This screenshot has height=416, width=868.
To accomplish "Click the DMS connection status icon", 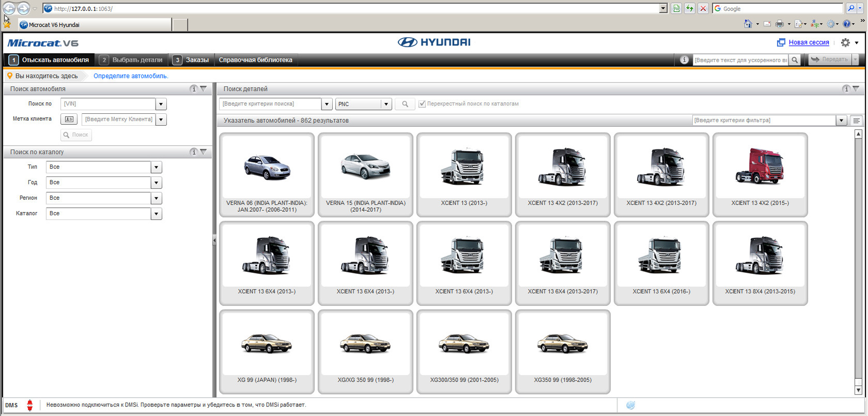I will click(30, 405).
